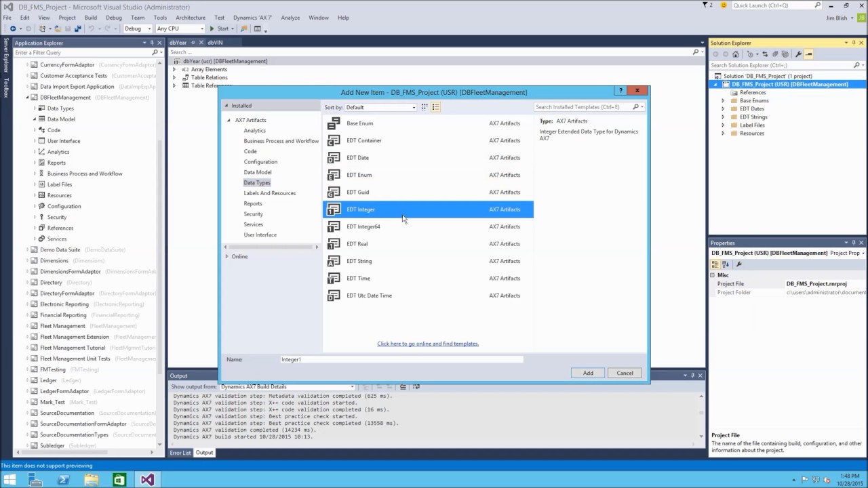Image resolution: width=868 pixels, height=488 pixels.
Task: Click the Name input field containing Integer1
Action: click(401, 359)
